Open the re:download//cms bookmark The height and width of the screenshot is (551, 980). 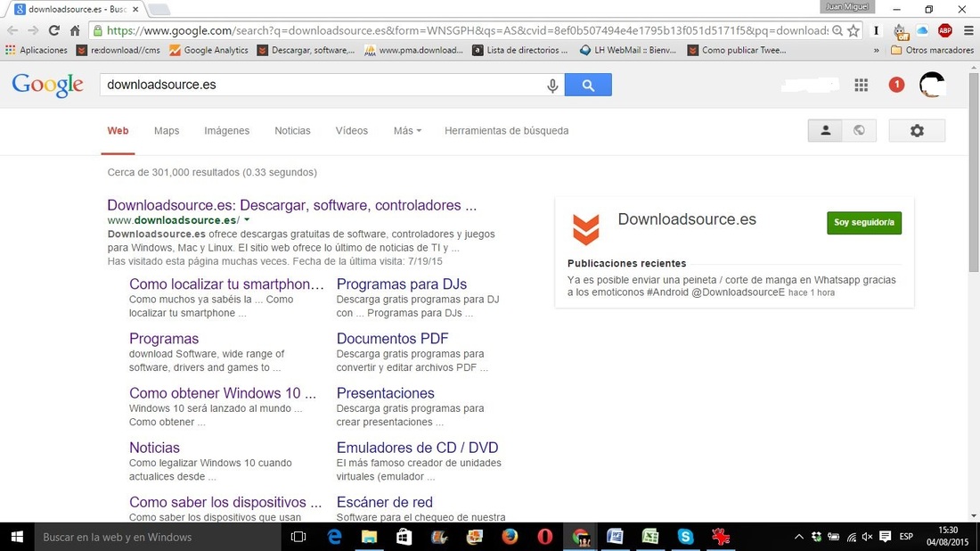tap(118, 50)
